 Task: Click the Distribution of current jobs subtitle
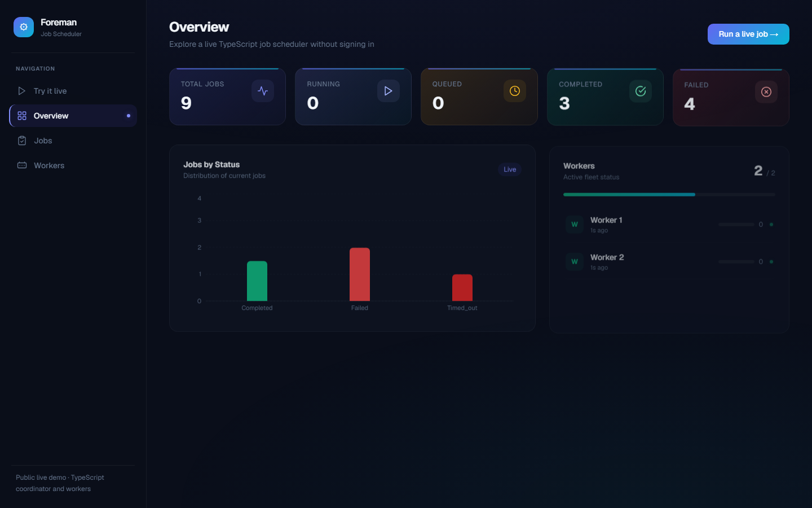[224, 176]
